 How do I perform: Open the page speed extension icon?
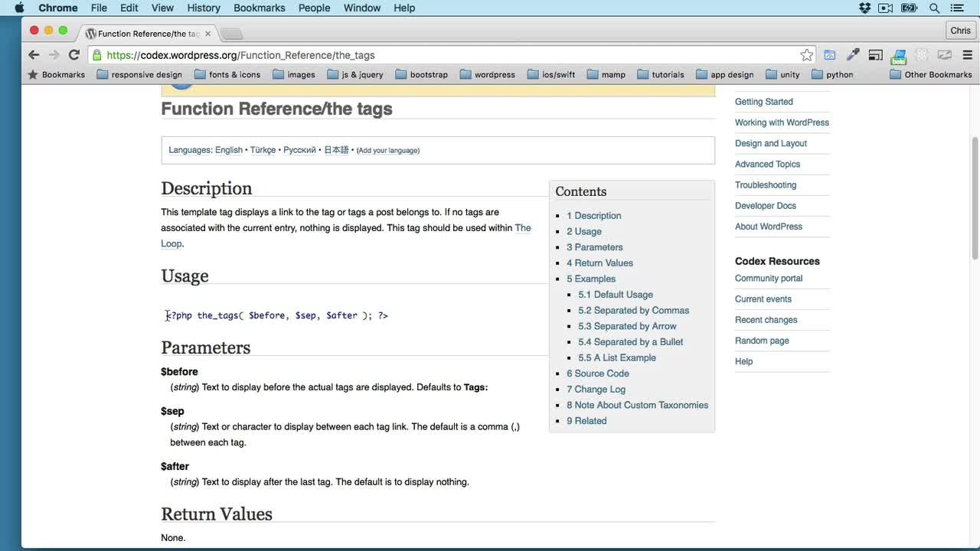(x=830, y=55)
